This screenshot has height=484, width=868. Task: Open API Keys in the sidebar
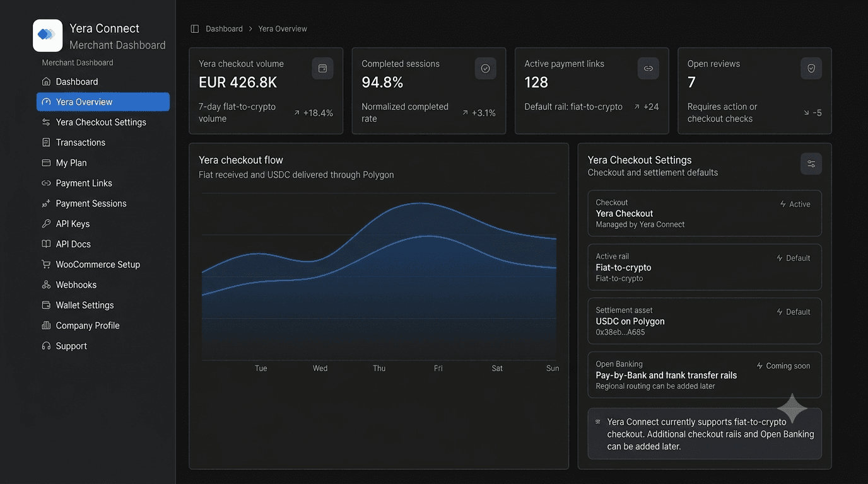point(103,224)
